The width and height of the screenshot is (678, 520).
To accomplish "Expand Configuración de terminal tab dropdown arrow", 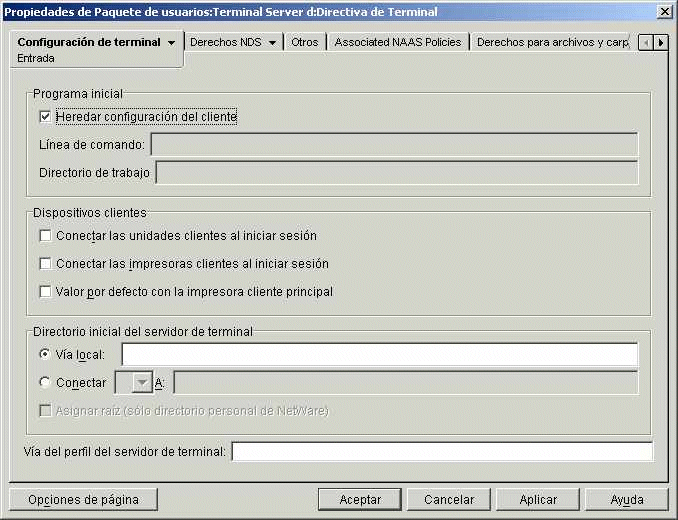I will tap(172, 43).
